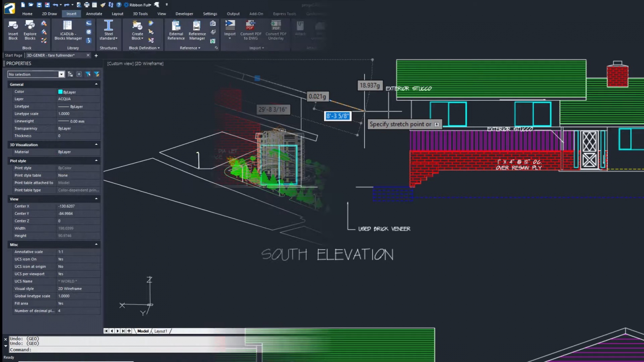Screen dimensions: 644x362
Task: Collapse the Misc properties section
Action: coord(96,244)
